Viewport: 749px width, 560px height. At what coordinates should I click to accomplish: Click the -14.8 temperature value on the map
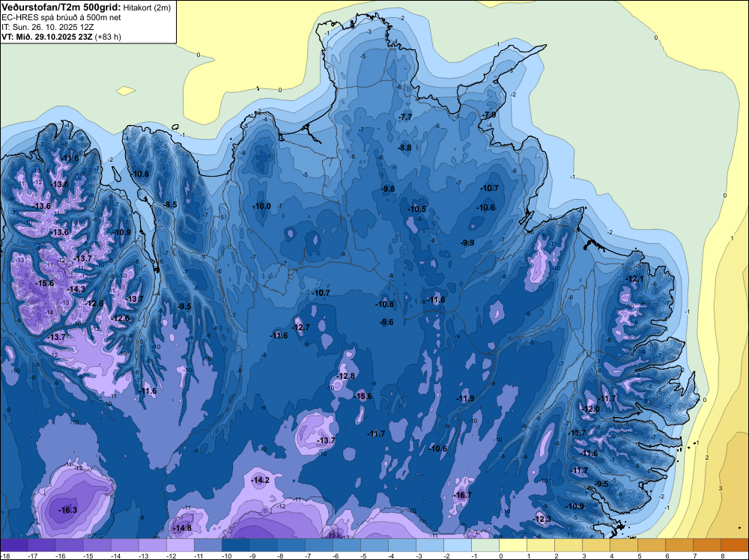(x=182, y=528)
